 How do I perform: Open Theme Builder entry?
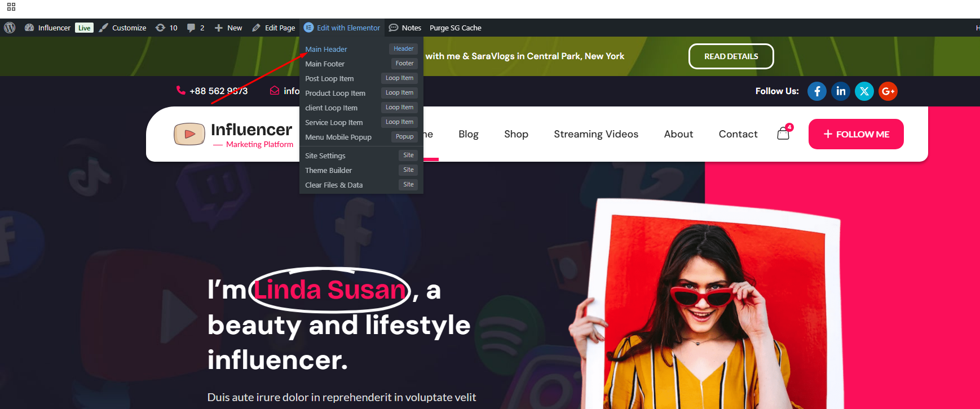click(328, 170)
